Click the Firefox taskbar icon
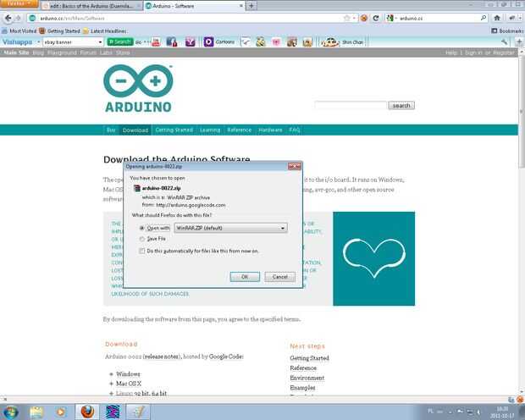525x420 pixels. pyautogui.click(x=87, y=412)
